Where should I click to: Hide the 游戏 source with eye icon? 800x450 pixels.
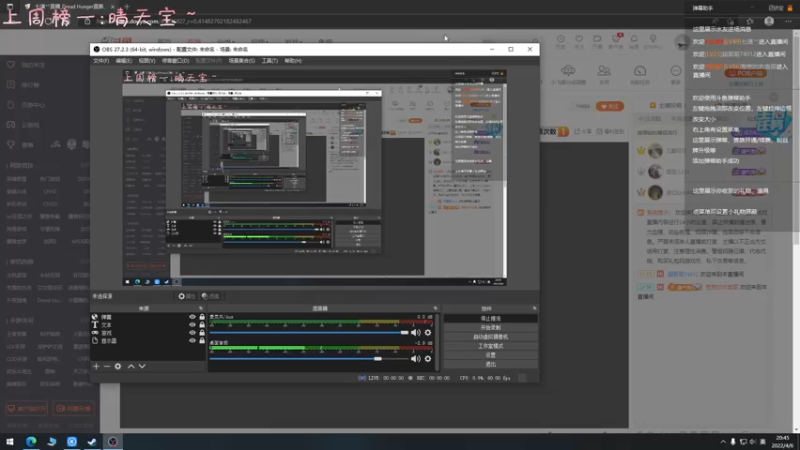point(192,333)
